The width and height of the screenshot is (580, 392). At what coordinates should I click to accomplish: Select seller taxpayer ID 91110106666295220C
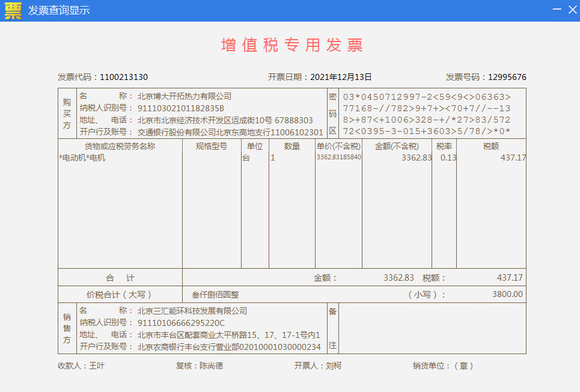(x=181, y=323)
